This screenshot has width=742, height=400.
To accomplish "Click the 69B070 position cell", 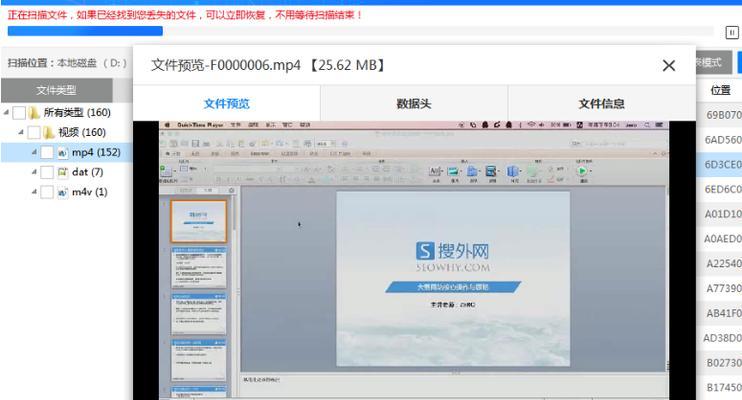I will pos(723,115).
